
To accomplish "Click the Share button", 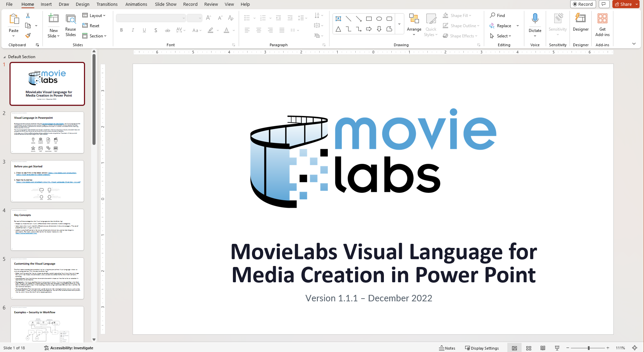I will click(623, 4).
